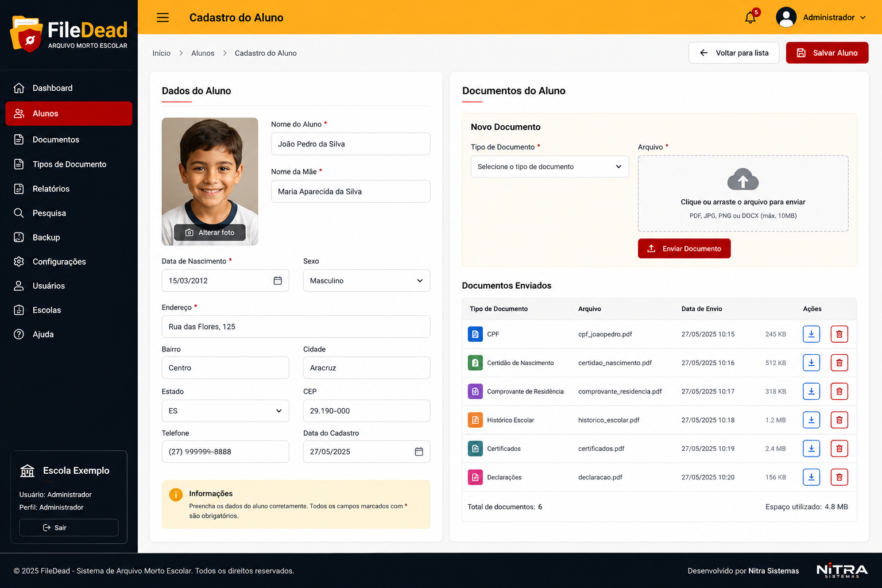The height and width of the screenshot is (588, 882).
Task: Download the cpf_joaopedro.pdf file
Action: coord(811,334)
